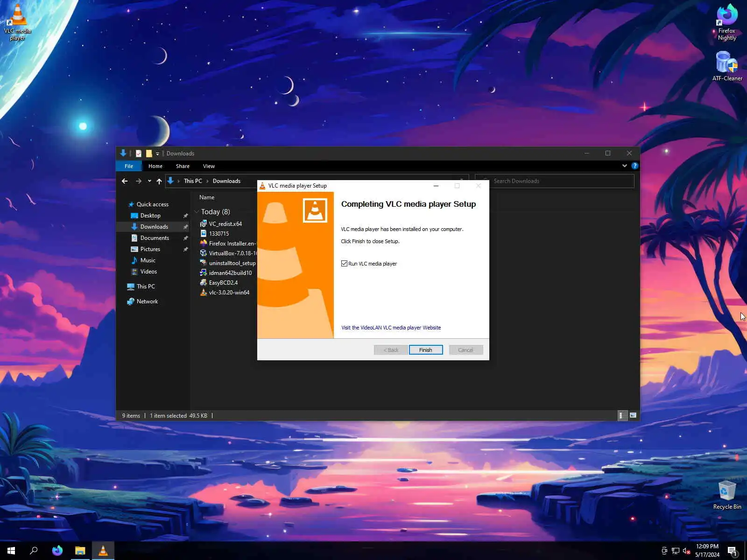Click Finish to close VLC Setup
The height and width of the screenshot is (560, 747).
pyautogui.click(x=426, y=350)
